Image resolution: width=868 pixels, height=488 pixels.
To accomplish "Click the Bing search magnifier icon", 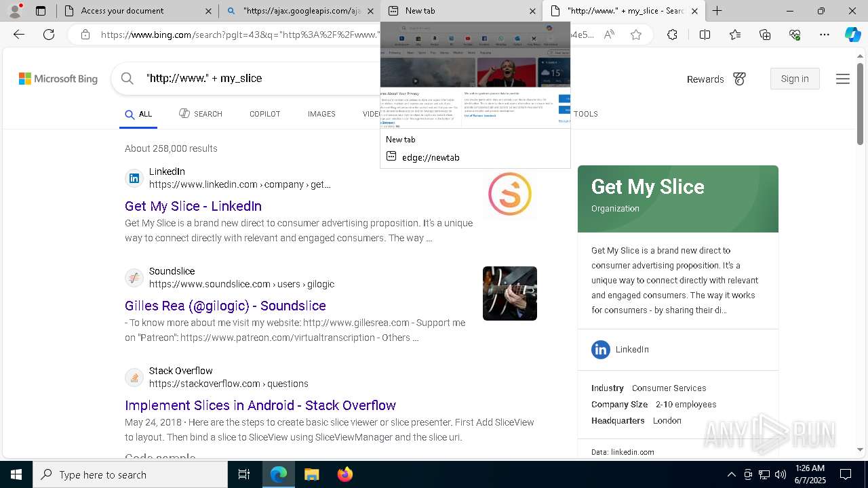I will click(127, 79).
